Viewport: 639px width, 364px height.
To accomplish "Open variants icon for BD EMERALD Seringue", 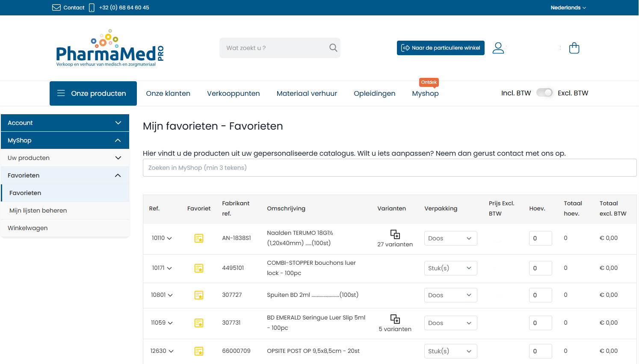I will click(395, 319).
